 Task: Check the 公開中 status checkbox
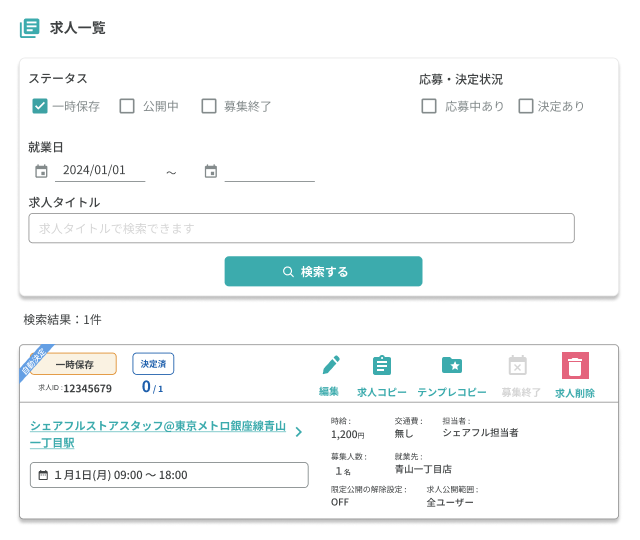click(x=127, y=106)
